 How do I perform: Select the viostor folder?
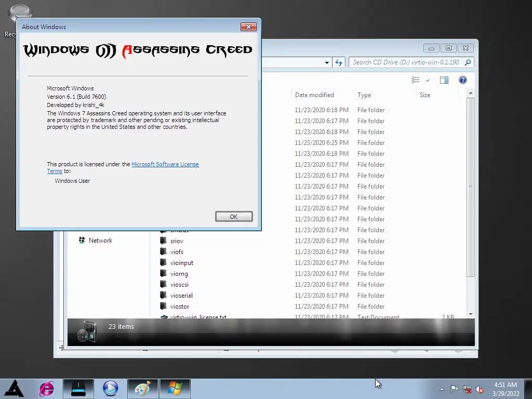(179, 307)
